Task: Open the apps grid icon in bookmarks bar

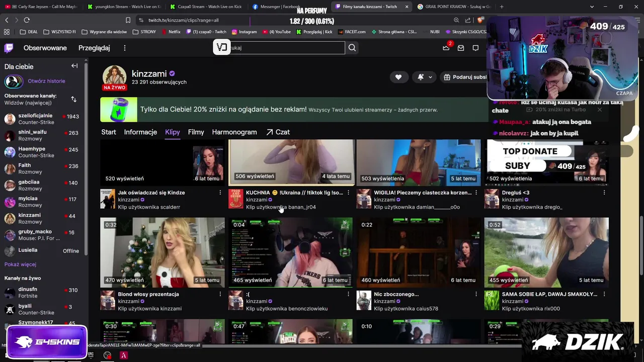Action: pyautogui.click(x=7, y=32)
